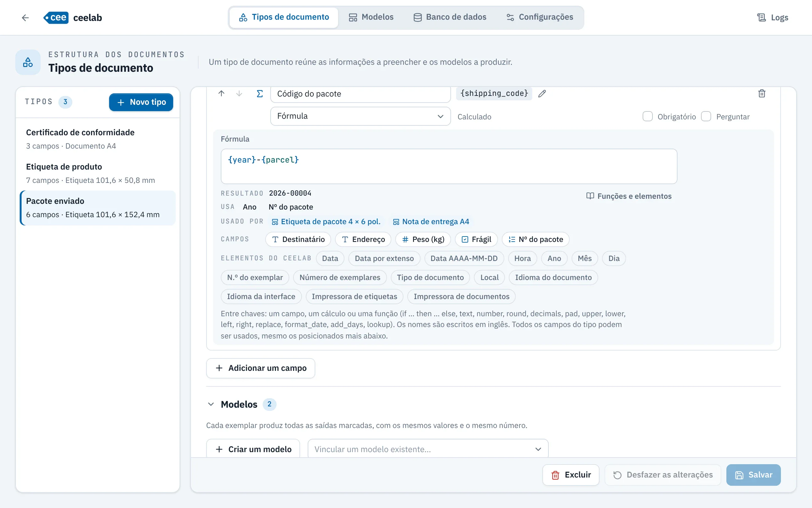Click the Salvar button
This screenshot has width=812, height=508.
click(754, 475)
